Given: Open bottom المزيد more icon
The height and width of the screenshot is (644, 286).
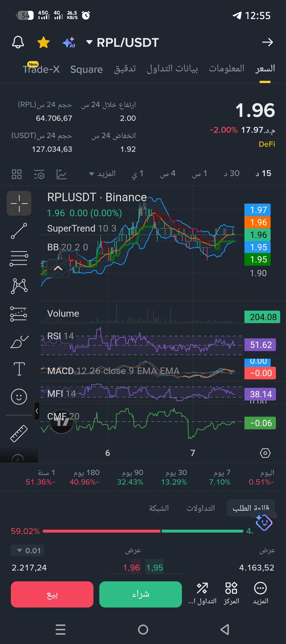Looking at the screenshot, I should [x=261, y=593].
